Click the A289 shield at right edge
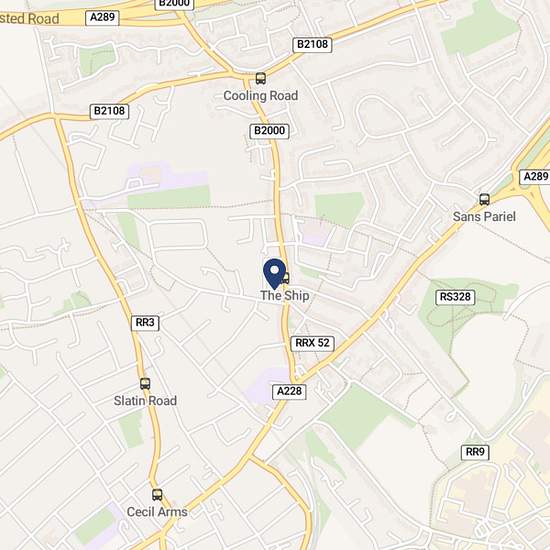 click(x=535, y=176)
